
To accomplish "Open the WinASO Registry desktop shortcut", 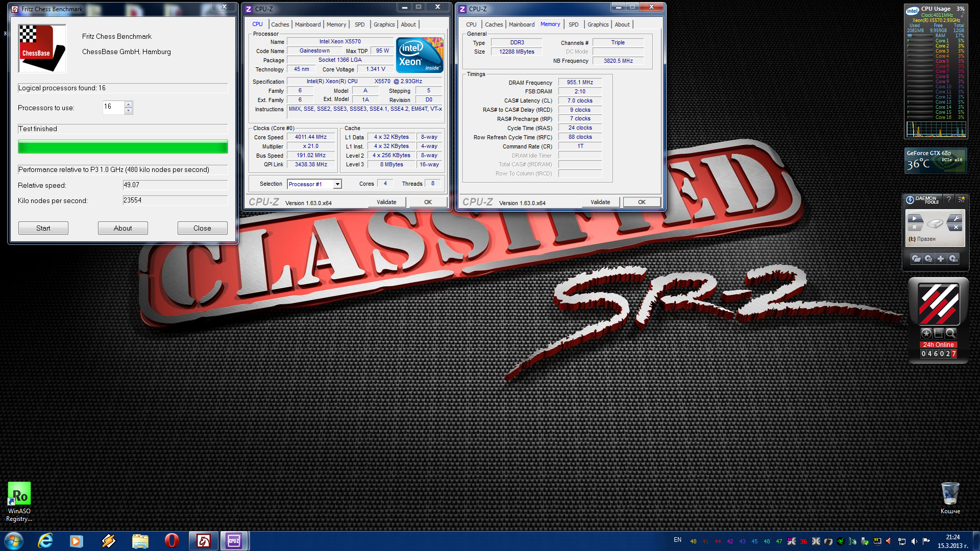I will click(x=19, y=502).
